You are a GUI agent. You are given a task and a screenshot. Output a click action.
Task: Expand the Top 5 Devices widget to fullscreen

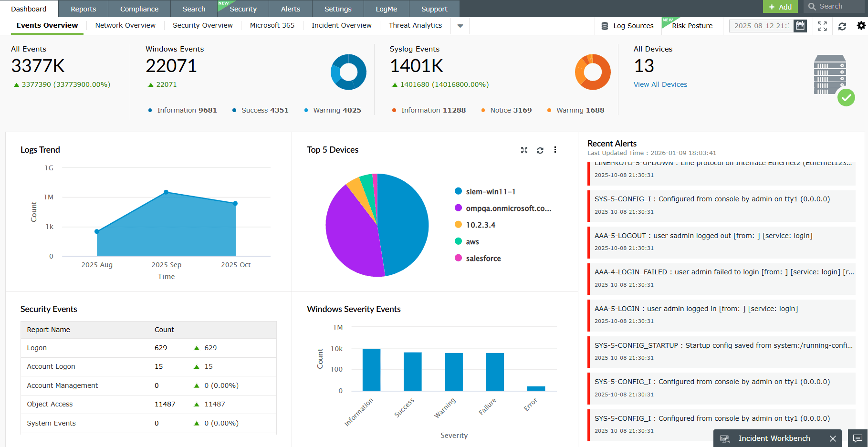tap(524, 150)
